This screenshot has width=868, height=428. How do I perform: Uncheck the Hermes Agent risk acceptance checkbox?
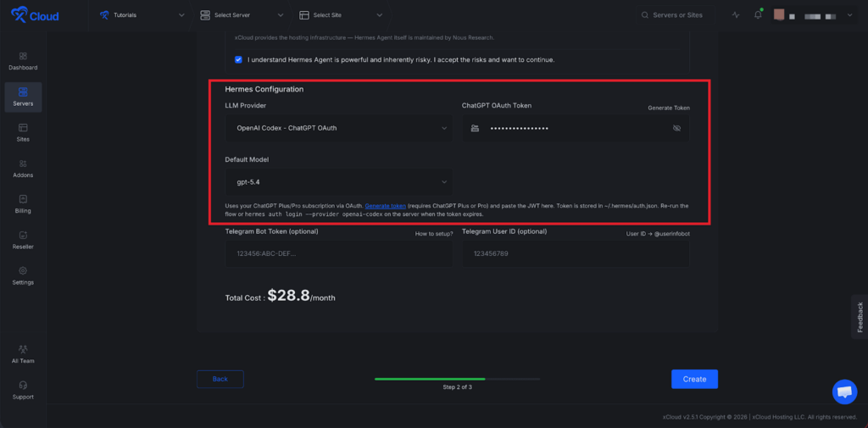[x=238, y=59]
